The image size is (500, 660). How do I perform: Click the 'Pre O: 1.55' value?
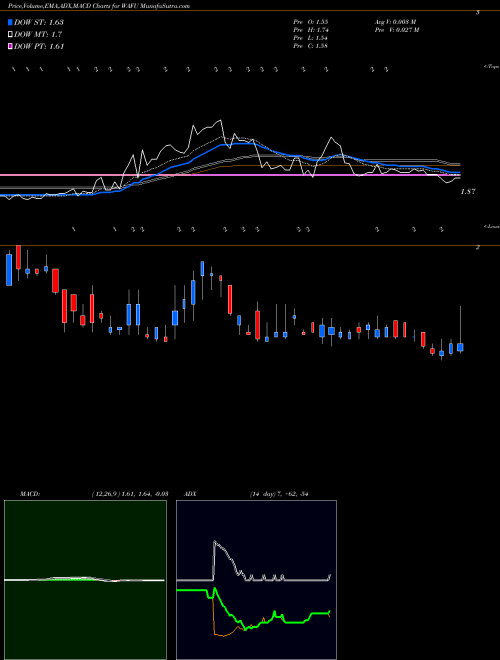pyautogui.click(x=311, y=21)
